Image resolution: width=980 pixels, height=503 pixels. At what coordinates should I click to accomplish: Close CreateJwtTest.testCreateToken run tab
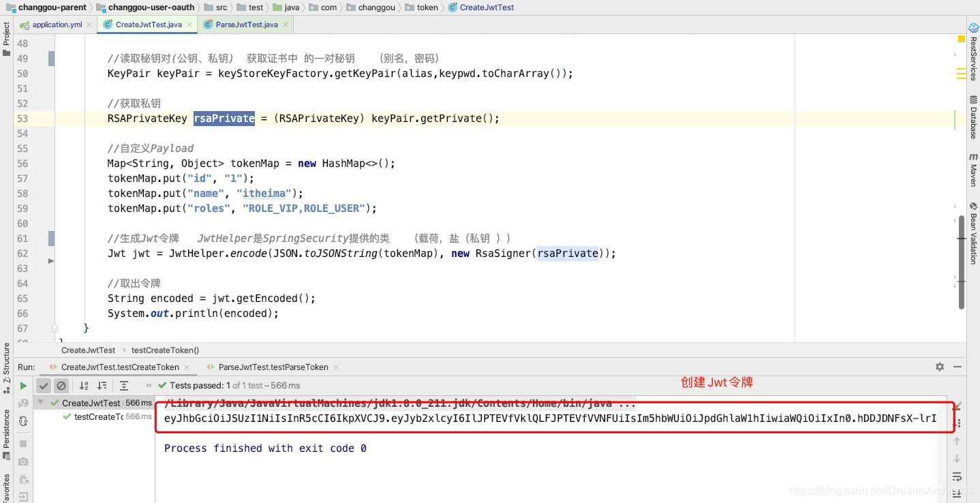(x=187, y=367)
